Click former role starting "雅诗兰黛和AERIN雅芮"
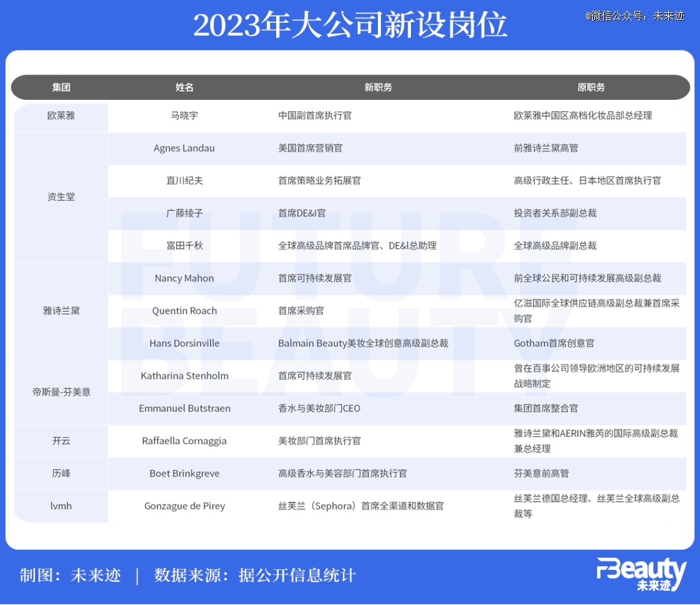The image size is (700, 605). [596, 441]
